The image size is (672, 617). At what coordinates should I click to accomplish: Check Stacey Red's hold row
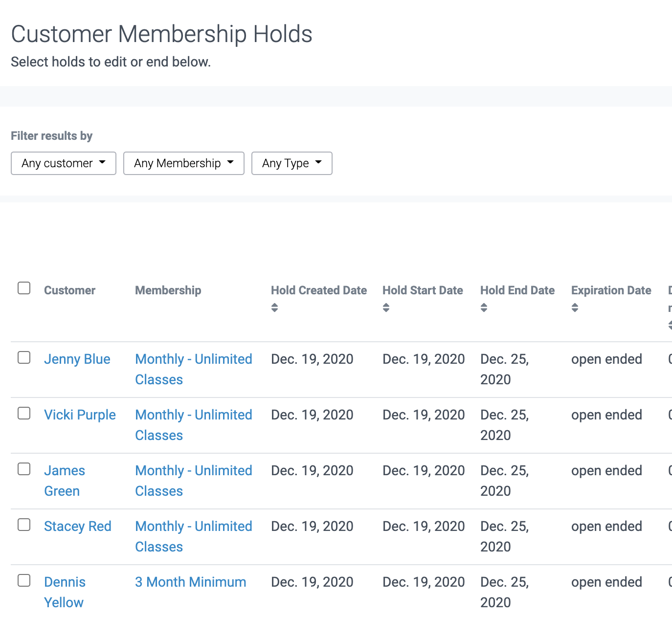(23, 525)
